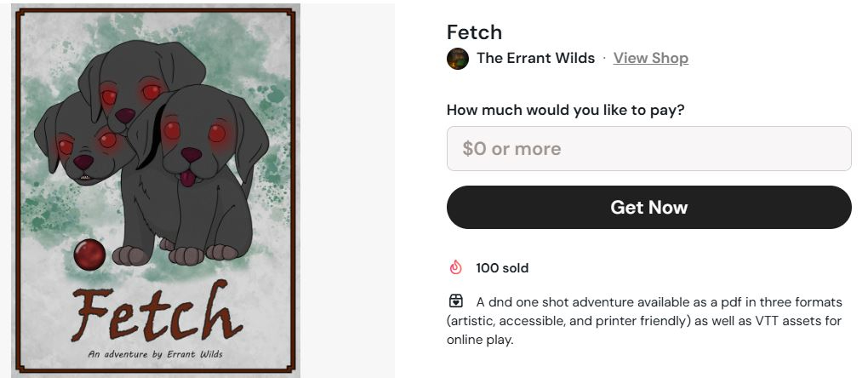The height and width of the screenshot is (378, 868).
Task: Click the package icon before the description
Action: [x=456, y=301]
